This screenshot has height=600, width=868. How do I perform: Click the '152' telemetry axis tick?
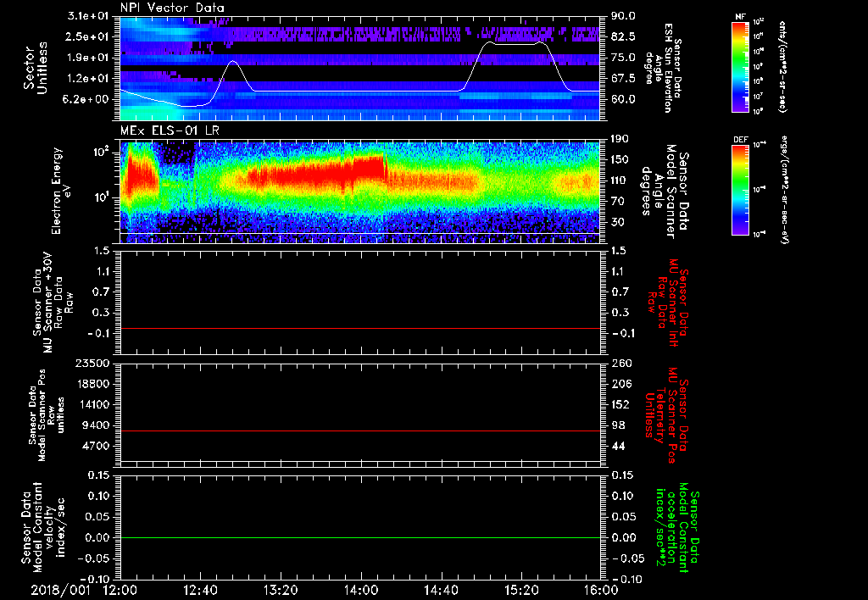(x=620, y=404)
